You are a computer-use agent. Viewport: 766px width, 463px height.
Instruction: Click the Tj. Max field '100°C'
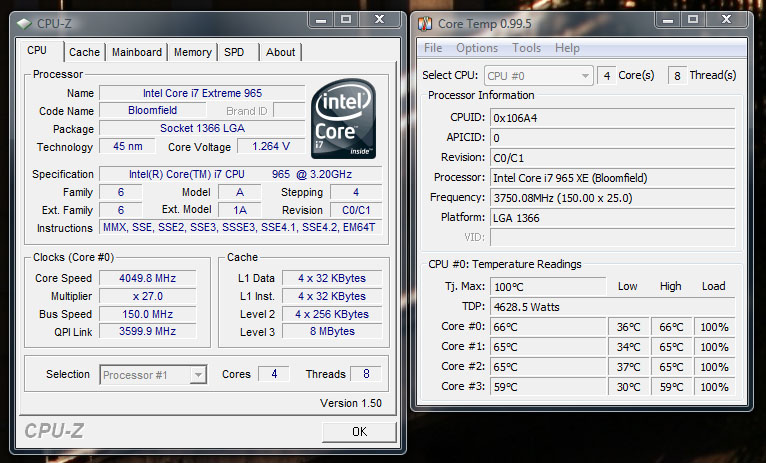pos(548,287)
